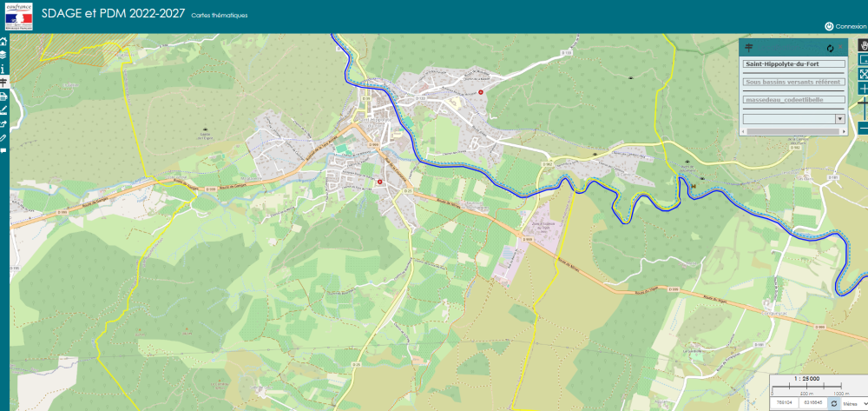
Task: Open the print tool icon
Action: pyautogui.click(x=4, y=96)
